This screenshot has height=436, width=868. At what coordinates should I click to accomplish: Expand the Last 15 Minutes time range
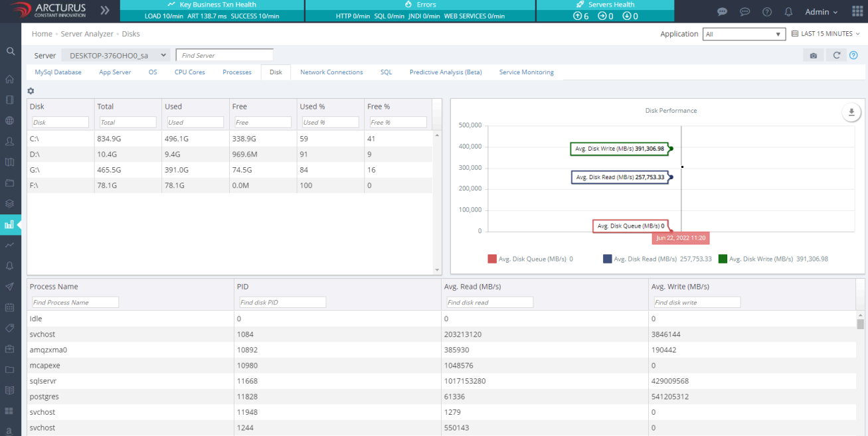(x=825, y=34)
